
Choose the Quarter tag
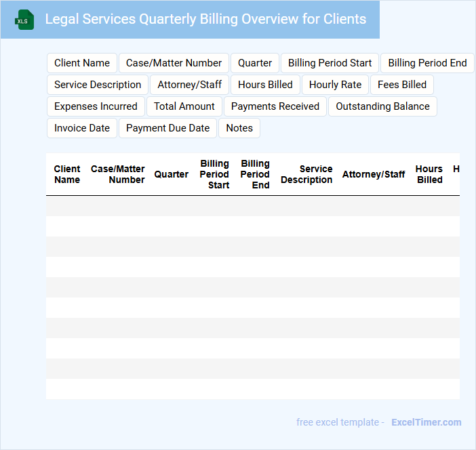255,63
